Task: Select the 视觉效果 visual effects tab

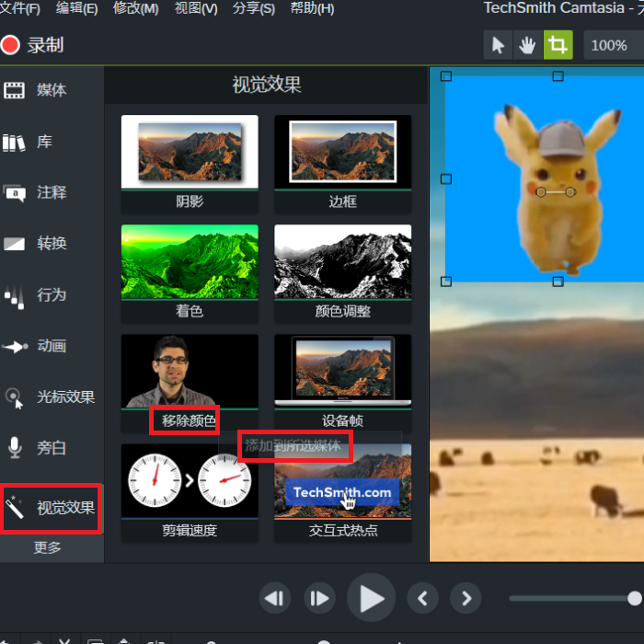Action: (50, 508)
